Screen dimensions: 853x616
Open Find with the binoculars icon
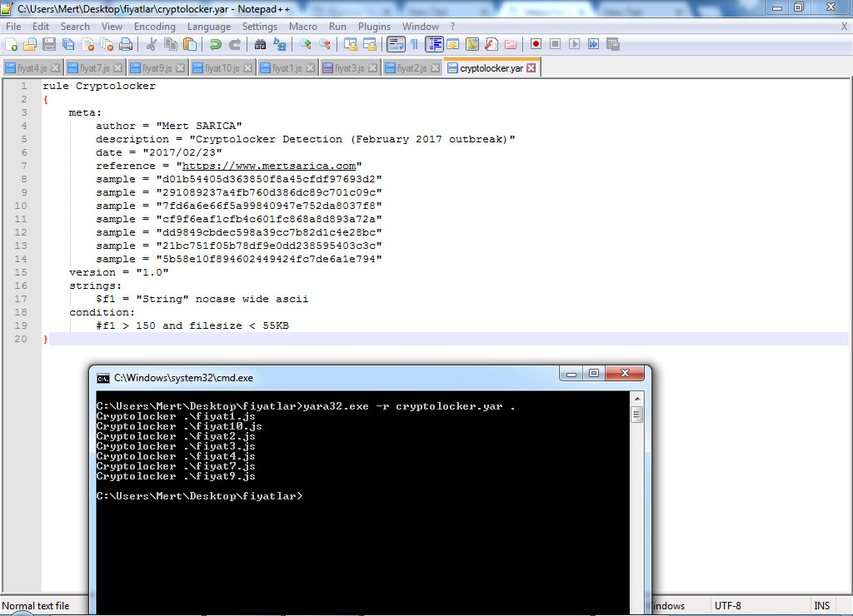point(260,45)
